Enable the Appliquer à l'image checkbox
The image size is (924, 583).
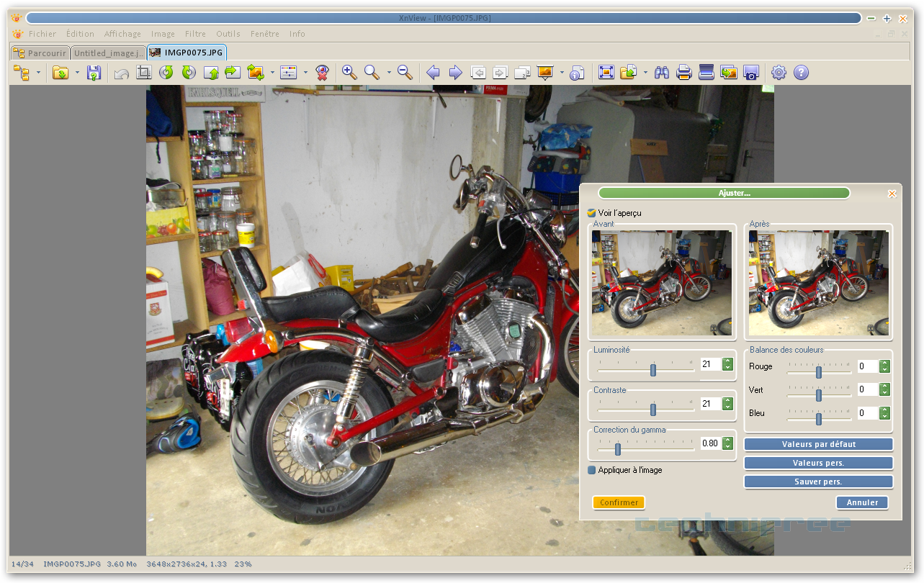point(592,470)
